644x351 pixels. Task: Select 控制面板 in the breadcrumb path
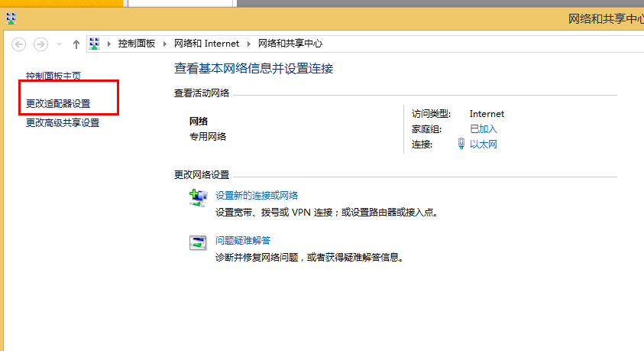pos(136,44)
